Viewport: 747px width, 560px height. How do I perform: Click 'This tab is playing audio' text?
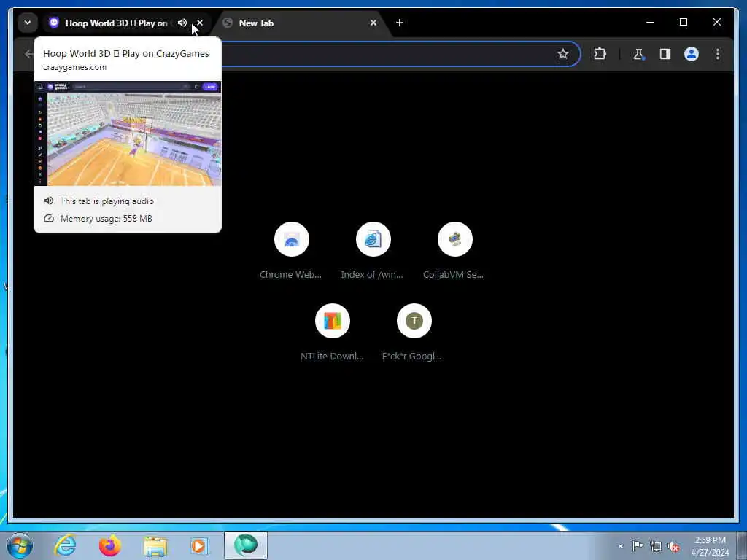(x=107, y=201)
